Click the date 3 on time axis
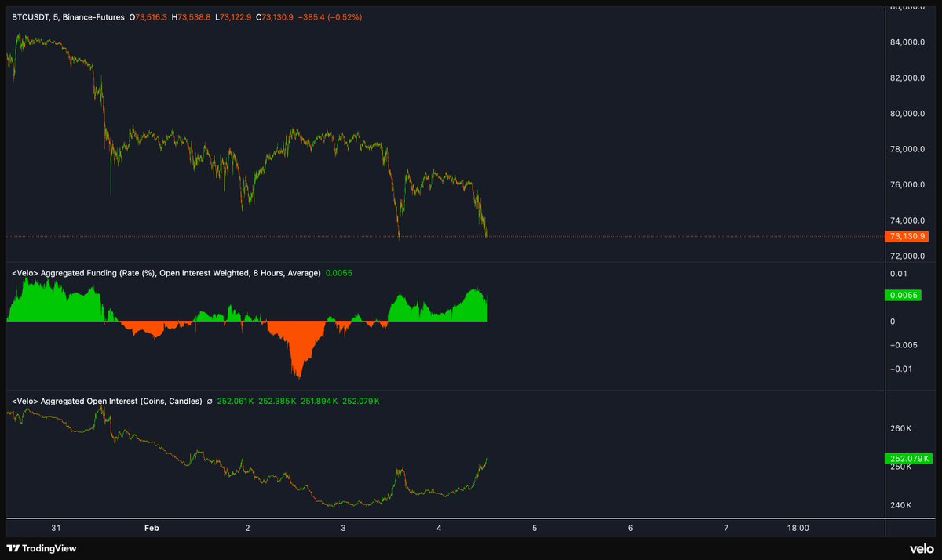942x560 pixels. [343, 528]
